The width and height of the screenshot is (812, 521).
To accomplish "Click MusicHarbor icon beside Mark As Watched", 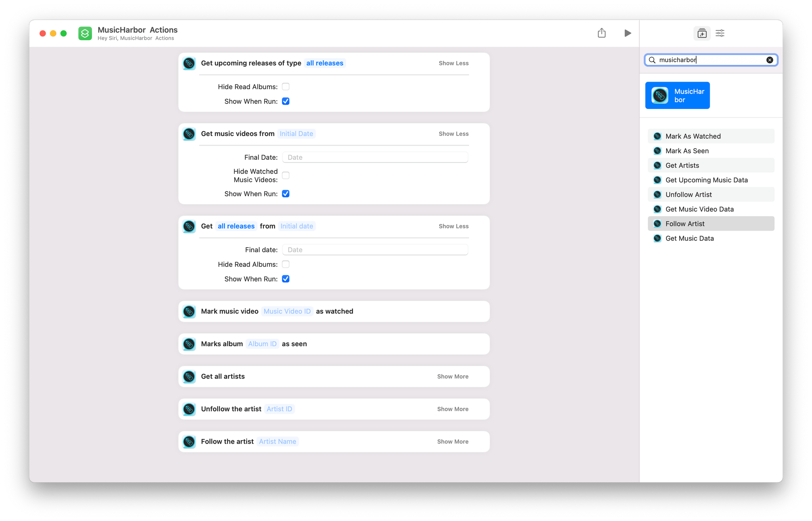I will (x=657, y=136).
